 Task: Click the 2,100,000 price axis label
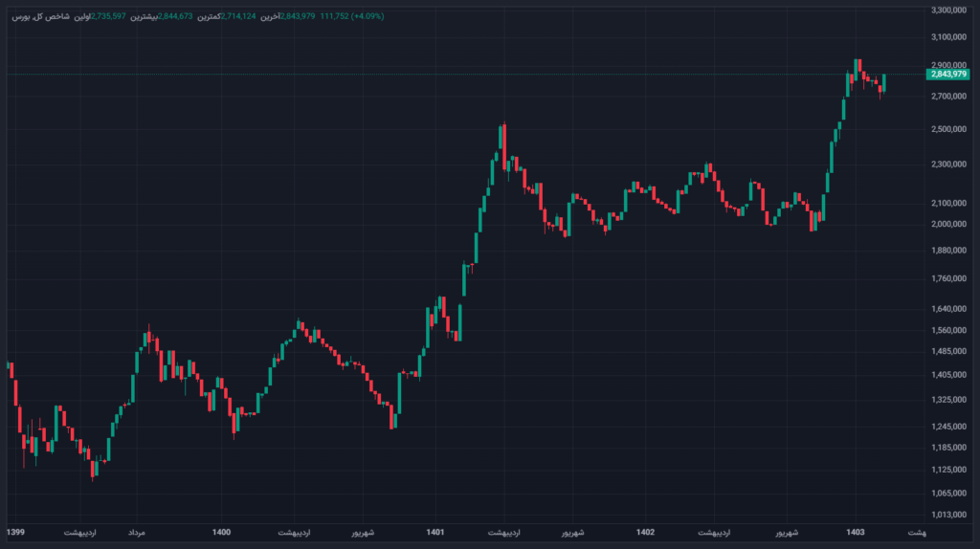[x=948, y=203]
